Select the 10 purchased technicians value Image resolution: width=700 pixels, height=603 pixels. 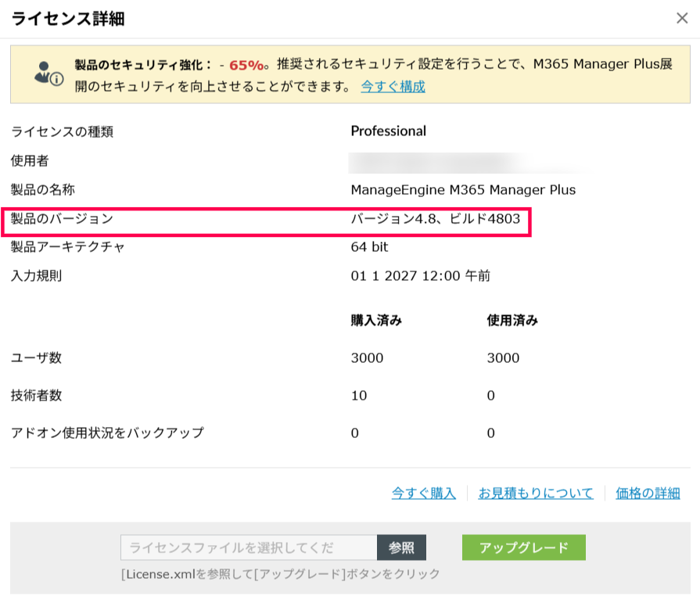359,396
